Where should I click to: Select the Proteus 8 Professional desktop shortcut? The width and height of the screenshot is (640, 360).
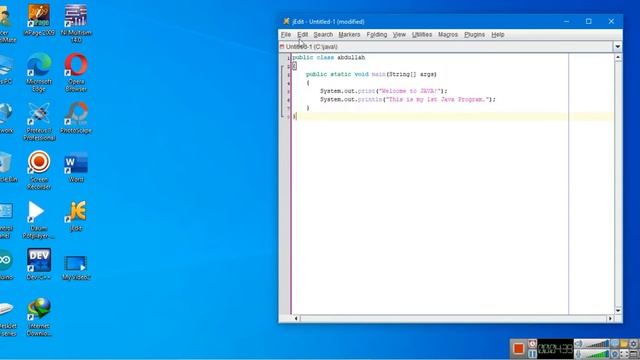[39, 122]
